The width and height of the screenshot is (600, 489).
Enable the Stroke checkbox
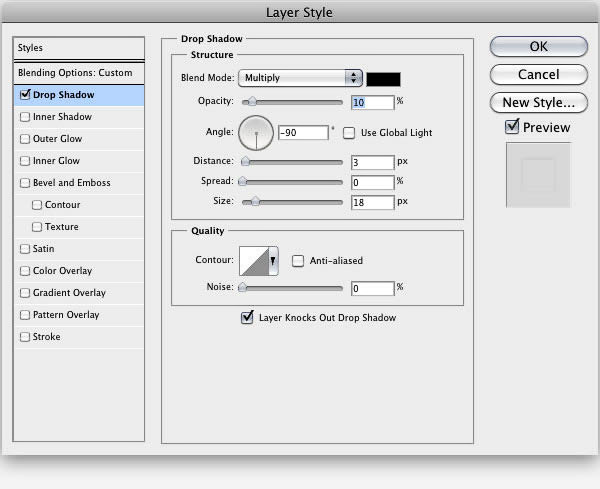pyautogui.click(x=25, y=337)
